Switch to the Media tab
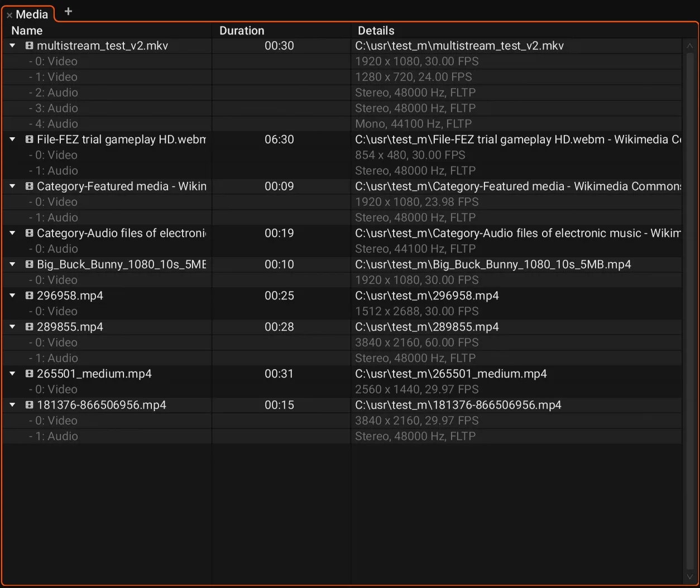The width and height of the screenshot is (700, 588). tap(32, 15)
